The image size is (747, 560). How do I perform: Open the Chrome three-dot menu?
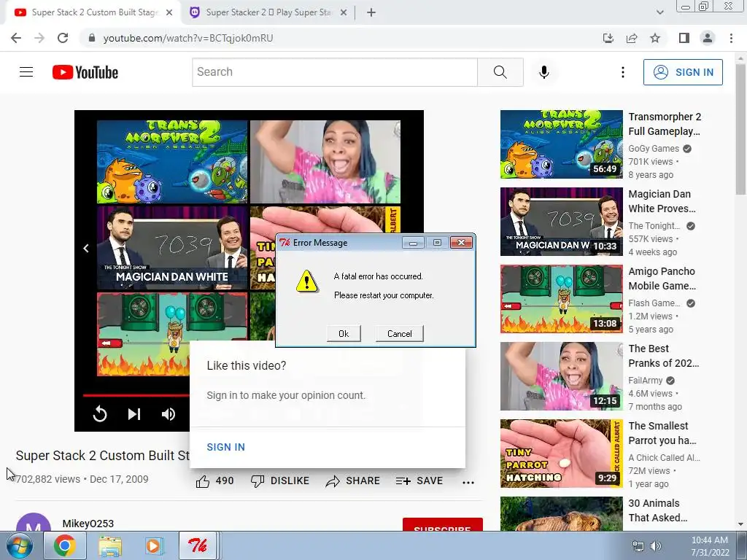[x=731, y=38]
